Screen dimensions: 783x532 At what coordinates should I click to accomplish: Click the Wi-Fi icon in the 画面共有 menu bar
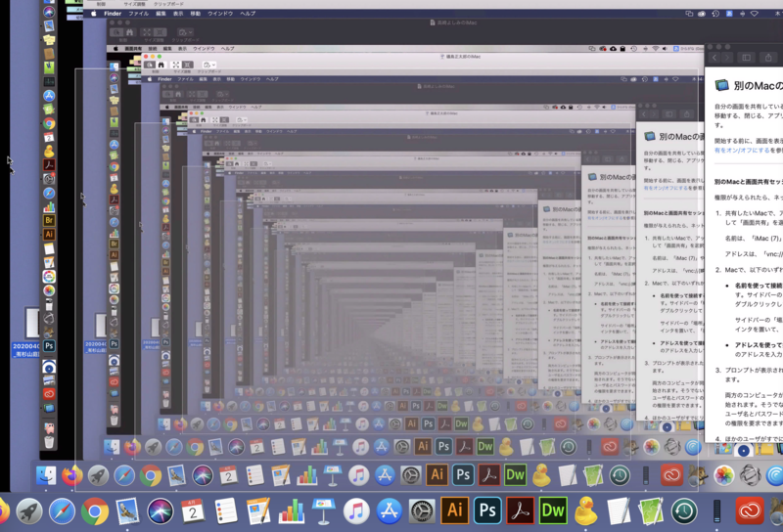(655, 49)
